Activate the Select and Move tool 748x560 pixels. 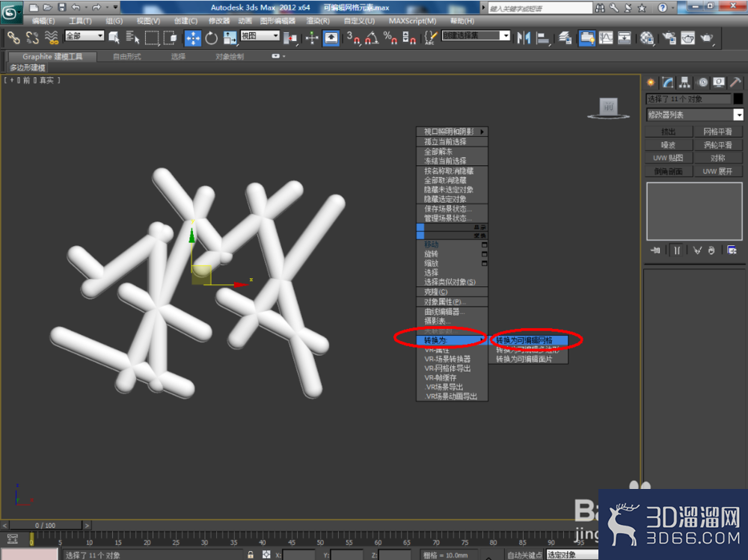click(x=193, y=37)
